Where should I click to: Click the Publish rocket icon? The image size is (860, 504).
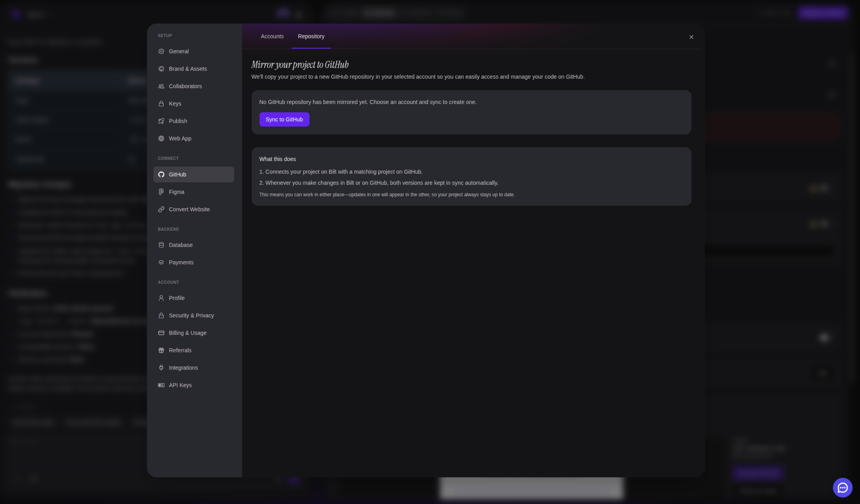(161, 121)
